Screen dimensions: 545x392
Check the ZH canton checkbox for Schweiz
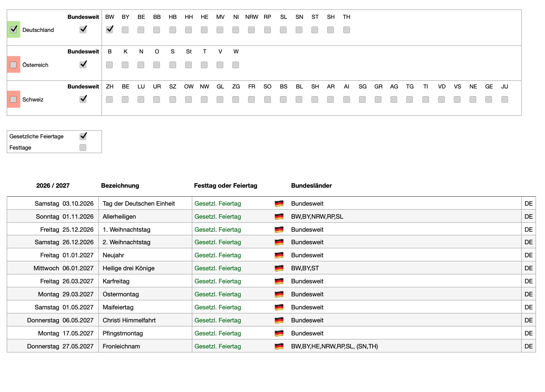tap(110, 99)
